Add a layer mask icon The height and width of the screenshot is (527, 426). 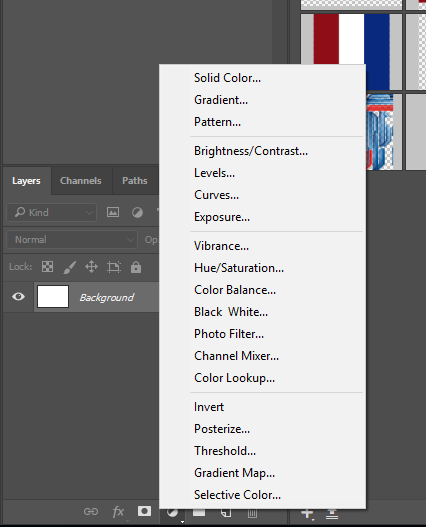point(144,511)
